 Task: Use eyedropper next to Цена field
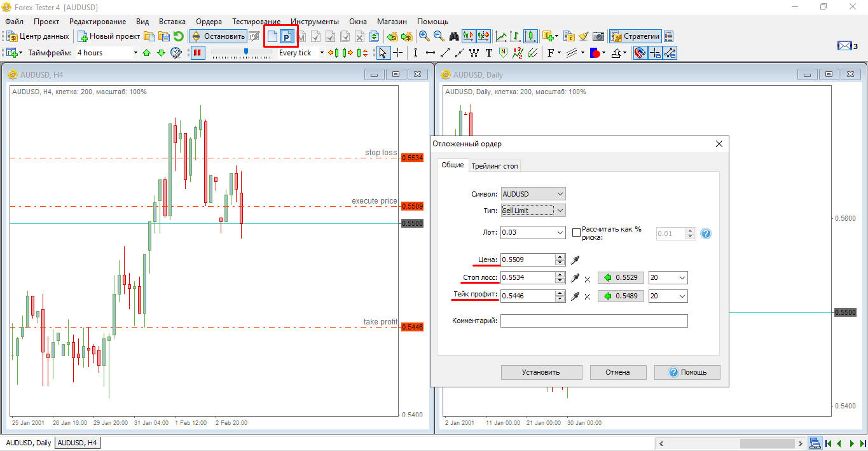click(575, 260)
